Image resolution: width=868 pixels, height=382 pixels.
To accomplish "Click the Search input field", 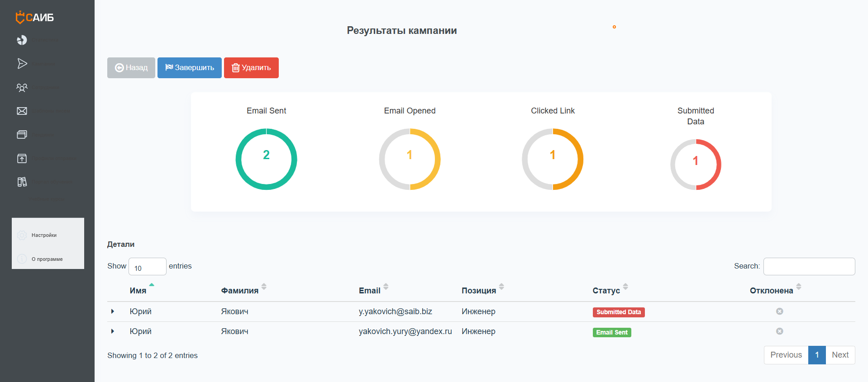I will tap(809, 267).
